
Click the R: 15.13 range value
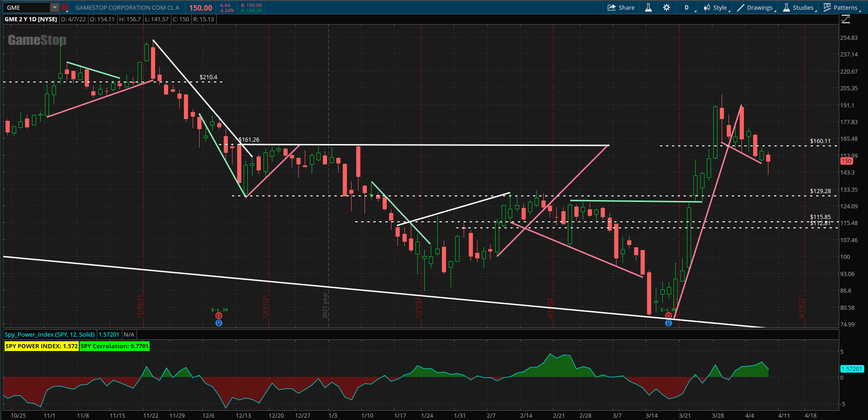203,19
